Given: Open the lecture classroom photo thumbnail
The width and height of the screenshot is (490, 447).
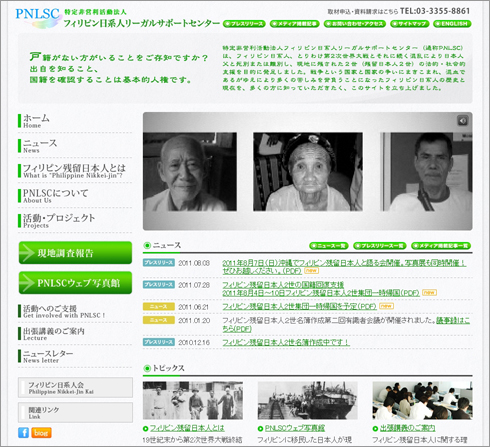Looking at the screenshot, I should tap(422, 400).
